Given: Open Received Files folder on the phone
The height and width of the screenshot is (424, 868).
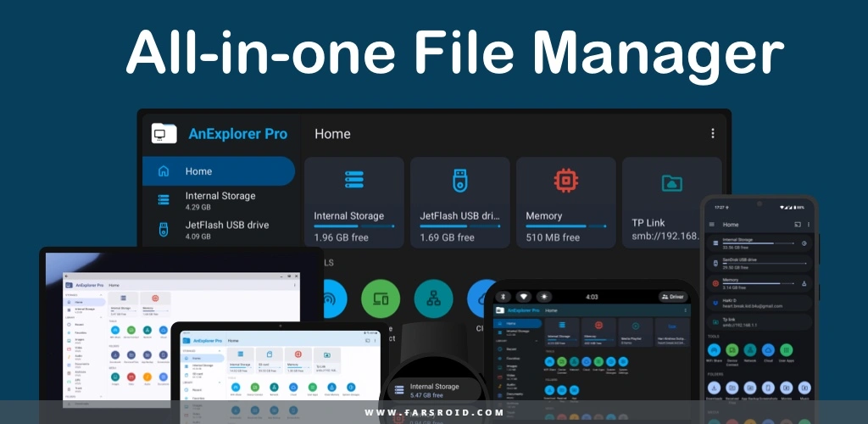Looking at the screenshot, I should click(x=732, y=388).
